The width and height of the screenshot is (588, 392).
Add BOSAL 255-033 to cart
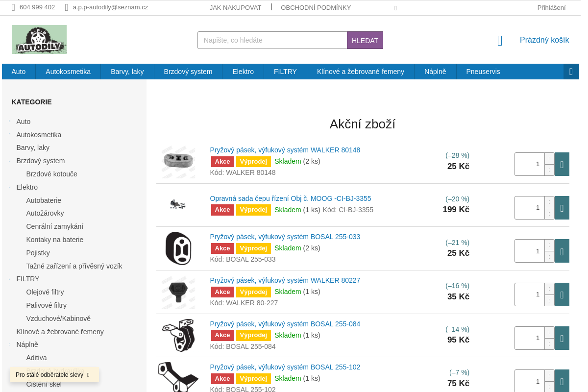coord(562,251)
